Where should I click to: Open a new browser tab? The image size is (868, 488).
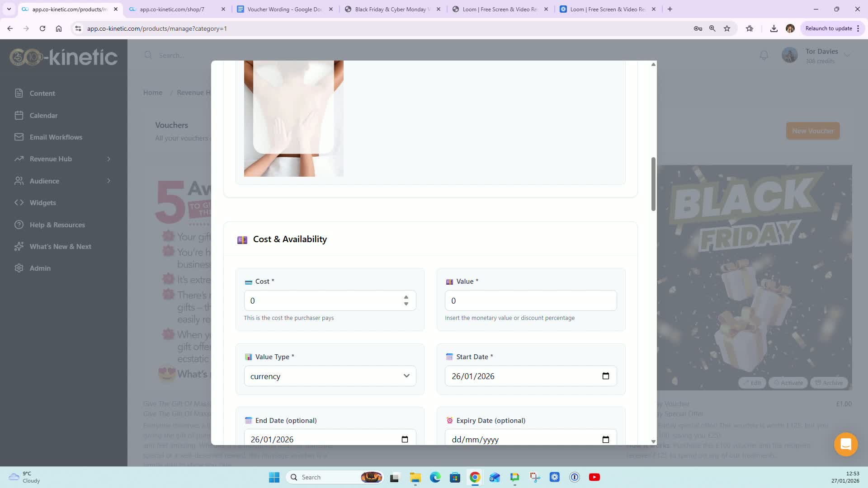670,9
